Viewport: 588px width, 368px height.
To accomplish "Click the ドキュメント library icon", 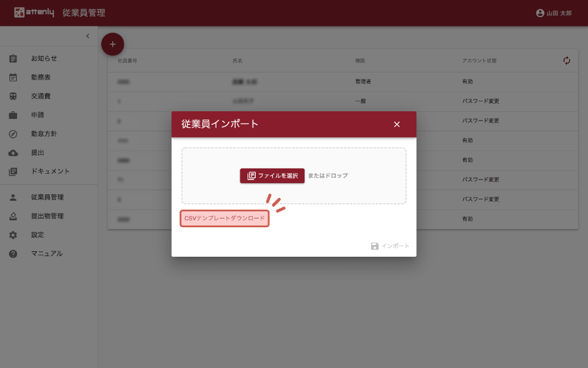I will [x=13, y=171].
